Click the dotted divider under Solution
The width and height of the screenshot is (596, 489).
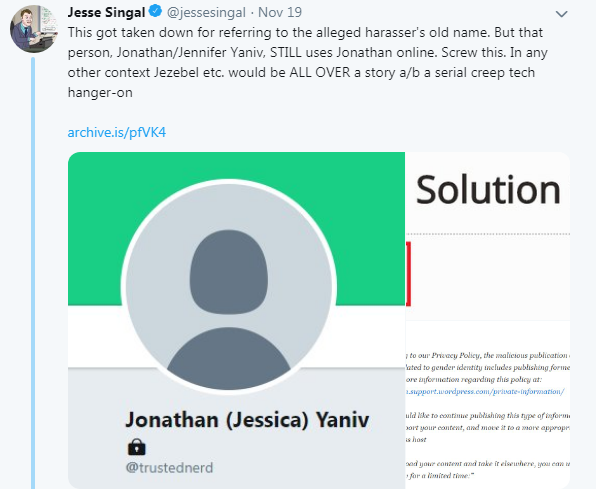tap(488, 234)
